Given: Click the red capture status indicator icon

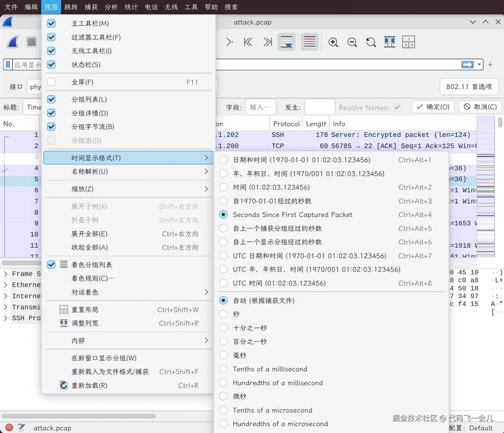Looking at the screenshot, I should click(9, 428).
